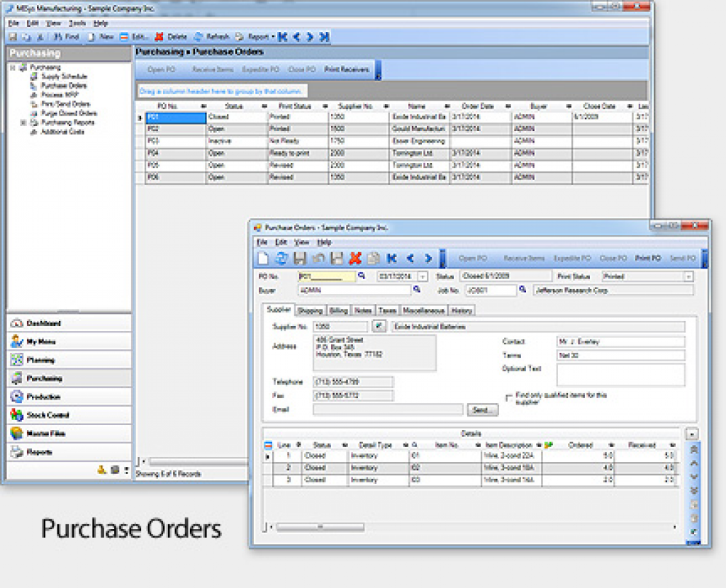The image size is (726, 588).
Task: Open the order date picker dropdown
Action: click(422, 276)
